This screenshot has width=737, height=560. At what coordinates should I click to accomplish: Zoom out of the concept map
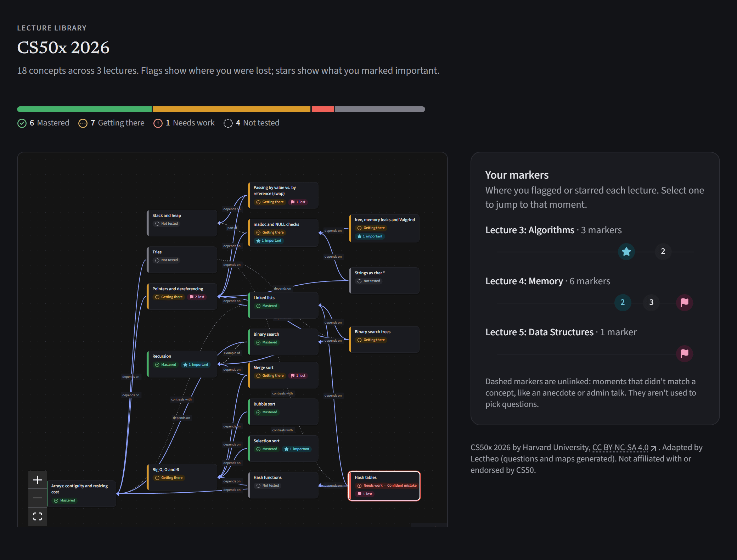(38, 498)
